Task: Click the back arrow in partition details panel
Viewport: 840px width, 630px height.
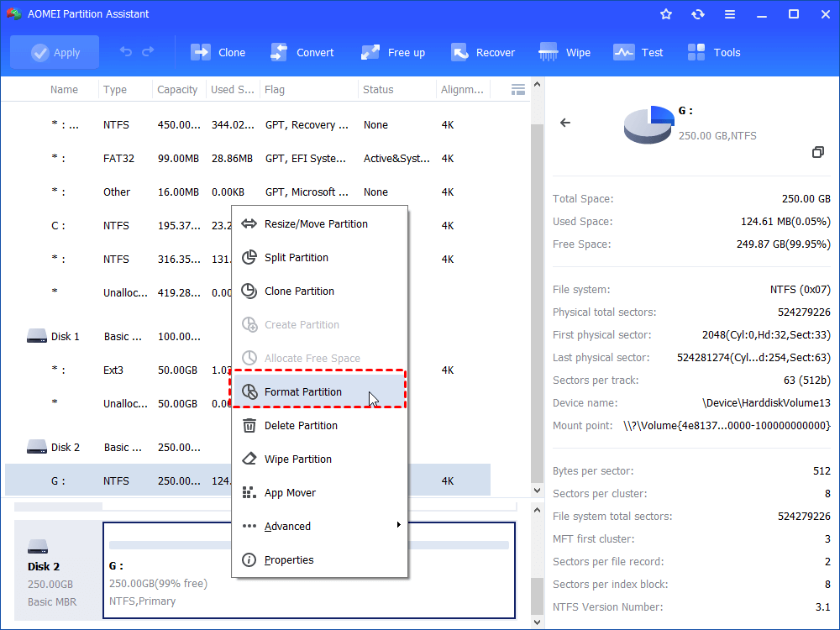Action: point(565,122)
